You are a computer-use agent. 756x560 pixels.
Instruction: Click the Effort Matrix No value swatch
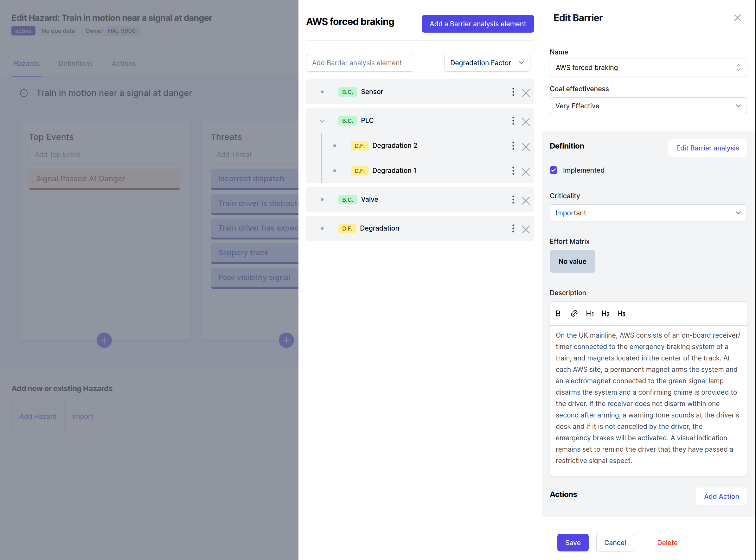tap(572, 261)
